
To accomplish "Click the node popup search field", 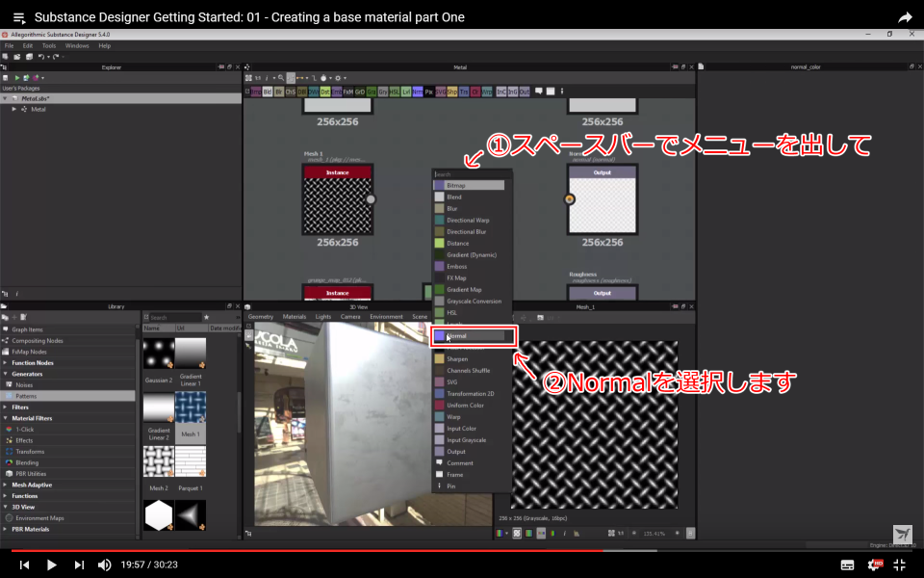I will tap(473, 174).
